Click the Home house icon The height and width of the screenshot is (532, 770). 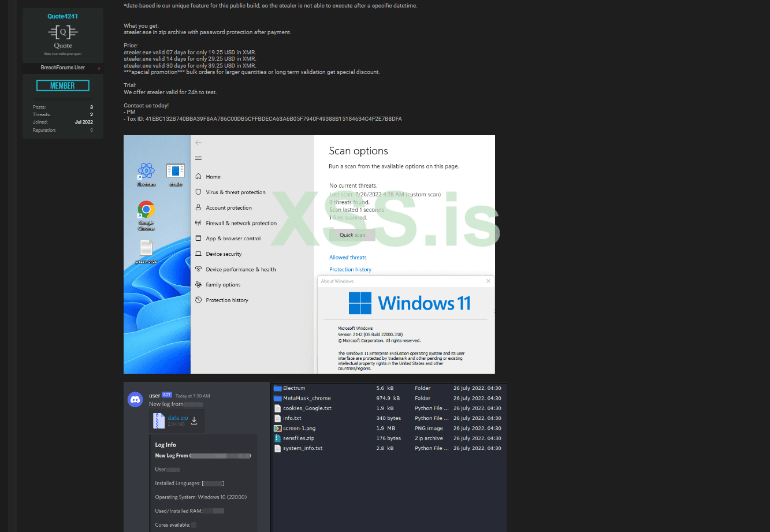(x=199, y=177)
